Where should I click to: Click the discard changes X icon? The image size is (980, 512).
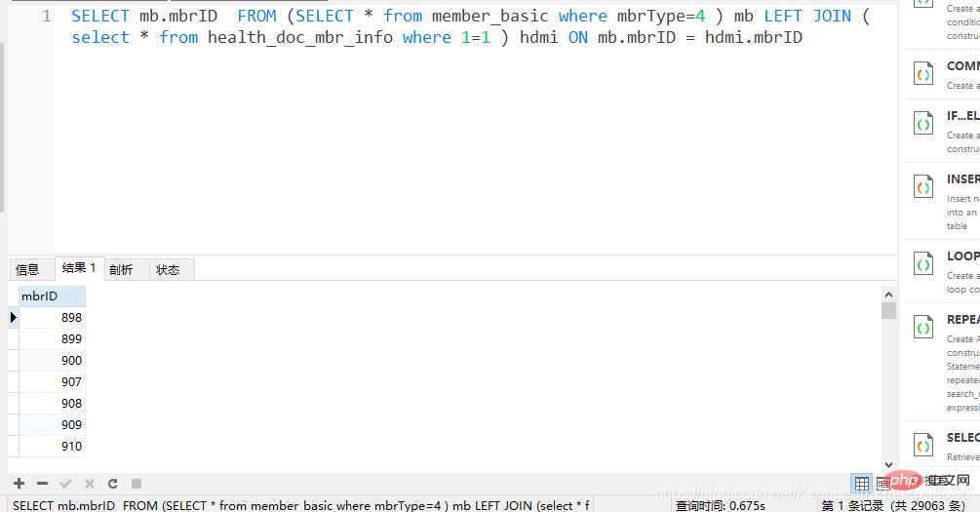[x=89, y=484]
